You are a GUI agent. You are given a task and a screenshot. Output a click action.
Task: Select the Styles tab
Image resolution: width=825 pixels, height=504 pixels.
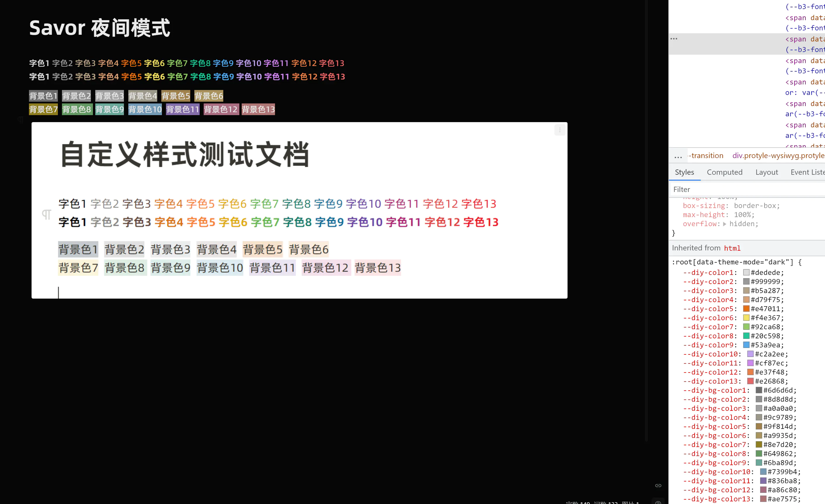[x=684, y=172]
